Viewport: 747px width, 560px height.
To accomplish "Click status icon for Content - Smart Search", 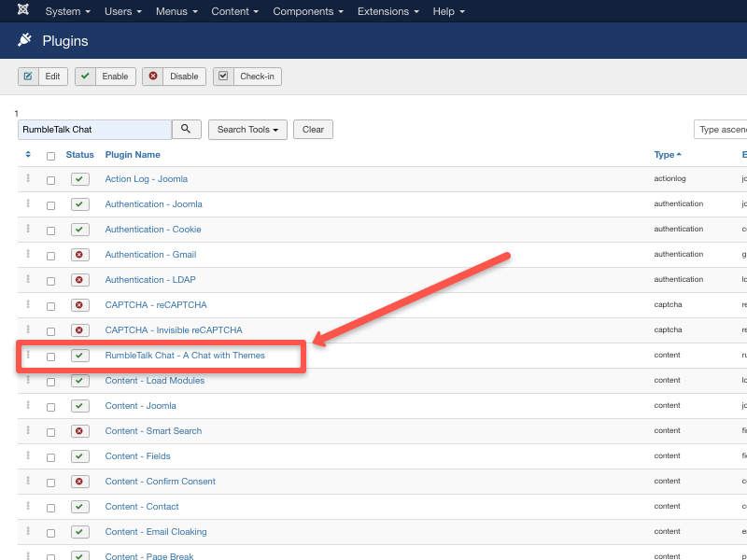I will point(79,431).
